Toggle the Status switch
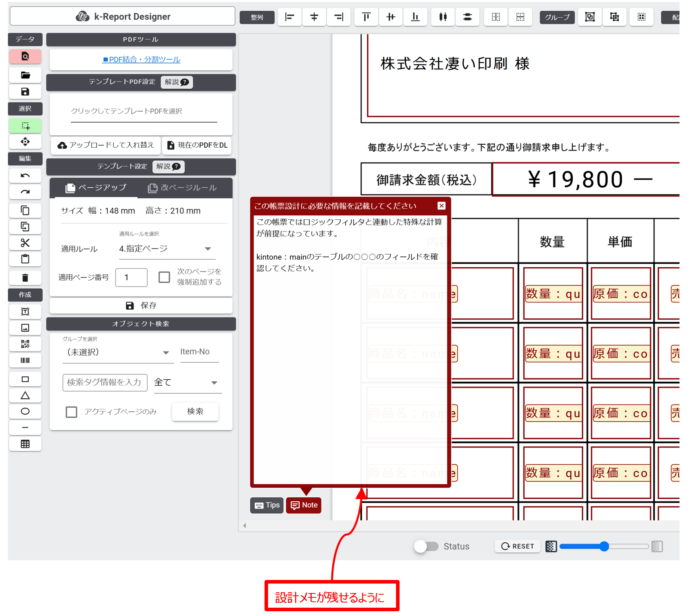 coord(426,546)
